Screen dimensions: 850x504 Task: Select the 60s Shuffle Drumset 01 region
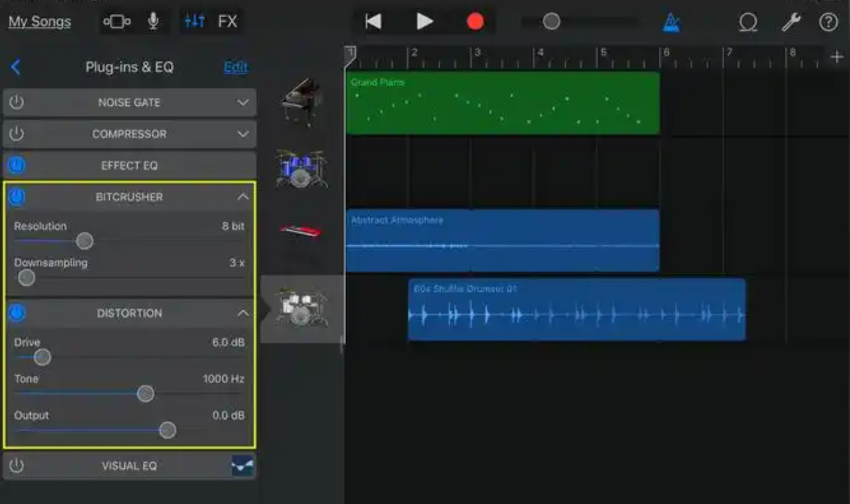(x=577, y=309)
